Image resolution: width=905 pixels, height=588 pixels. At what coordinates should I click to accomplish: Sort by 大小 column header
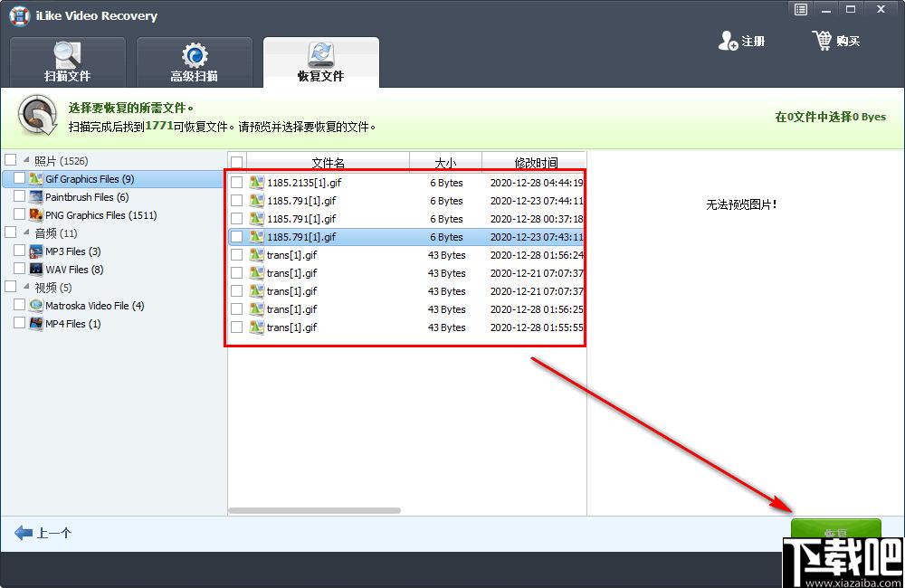445,162
